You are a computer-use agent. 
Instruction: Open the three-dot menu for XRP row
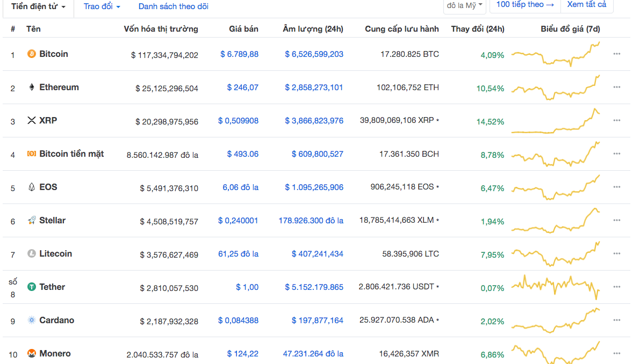coord(616,120)
